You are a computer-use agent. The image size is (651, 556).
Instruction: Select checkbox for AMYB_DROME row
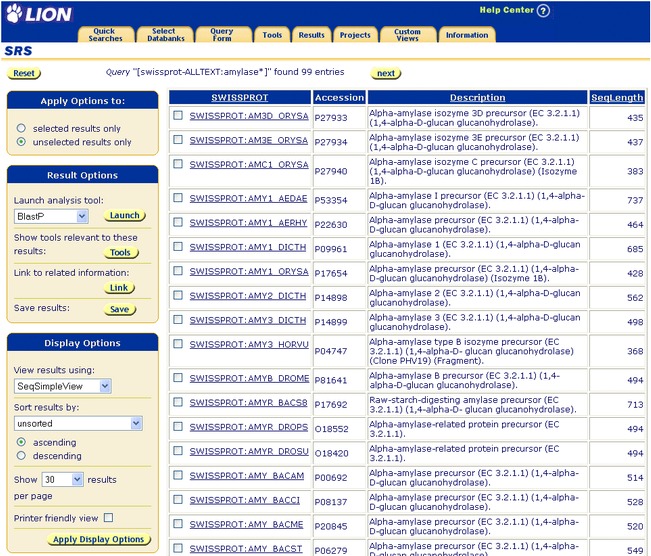click(178, 377)
